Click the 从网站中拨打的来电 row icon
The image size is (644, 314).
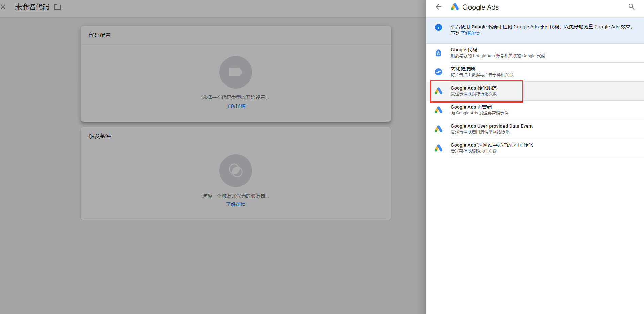439,148
